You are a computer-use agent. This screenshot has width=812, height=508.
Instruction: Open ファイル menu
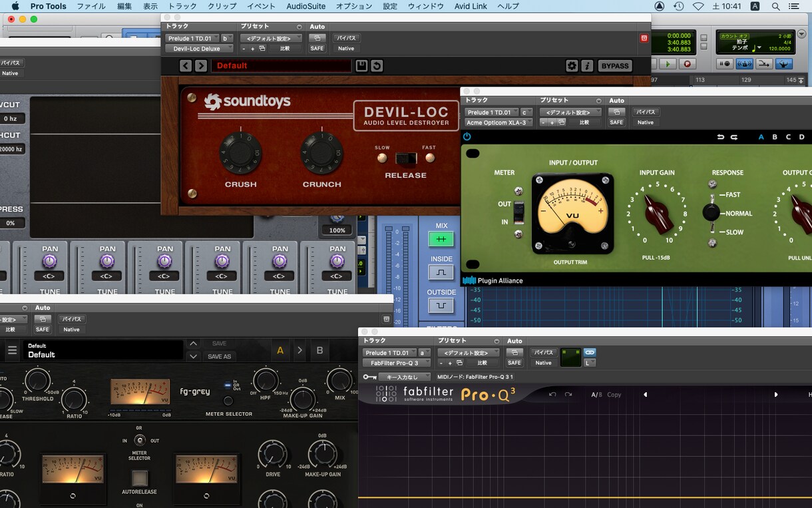91,6
